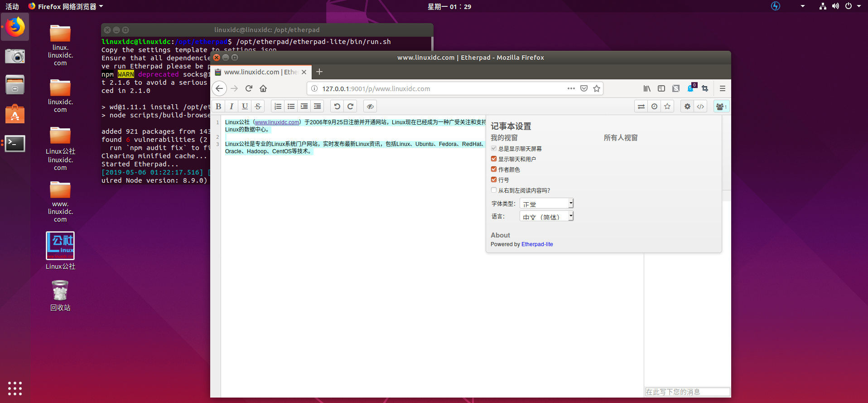
Task: Focus terminal window title bar
Action: 267,30
